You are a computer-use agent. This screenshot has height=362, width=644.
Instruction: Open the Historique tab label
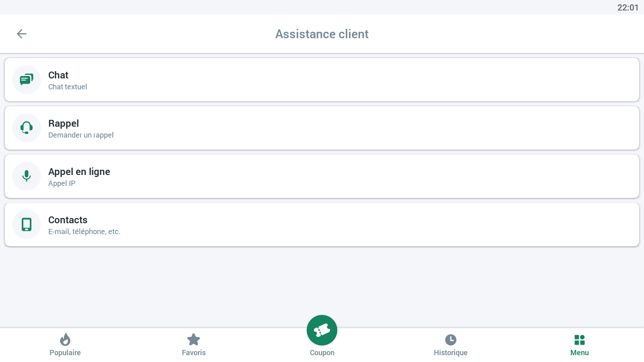(x=451, y=353)
